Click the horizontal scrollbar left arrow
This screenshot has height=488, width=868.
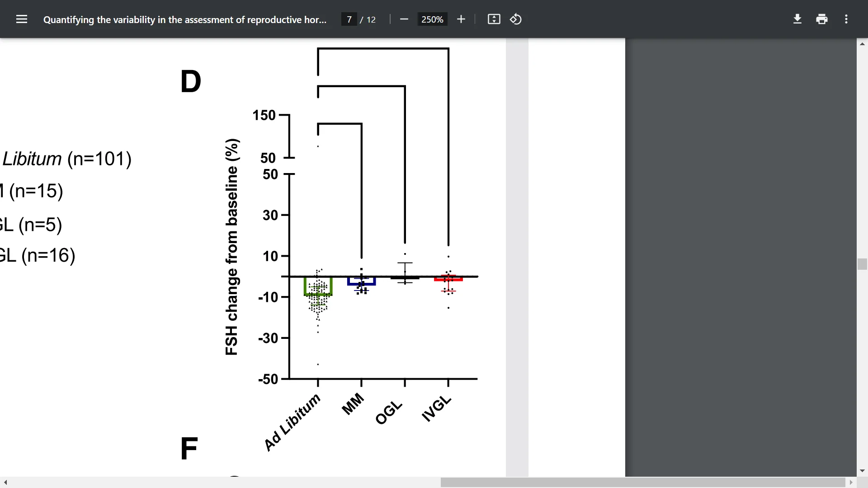coord(5,482)
